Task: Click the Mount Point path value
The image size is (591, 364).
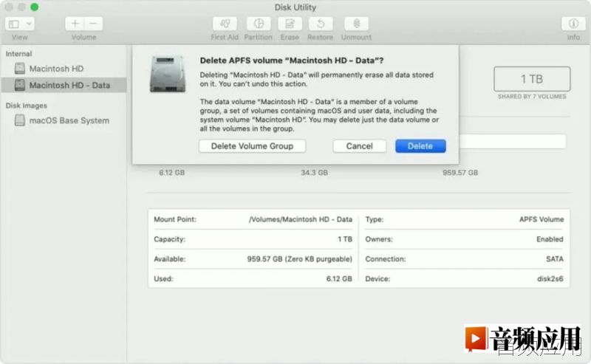Action: point(301,219)
